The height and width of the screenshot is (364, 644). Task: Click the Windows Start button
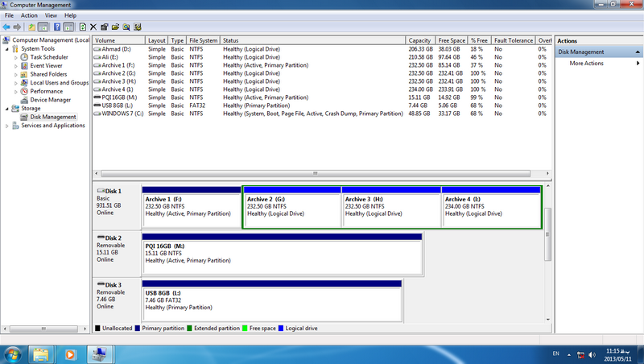[x=12, y=354]
